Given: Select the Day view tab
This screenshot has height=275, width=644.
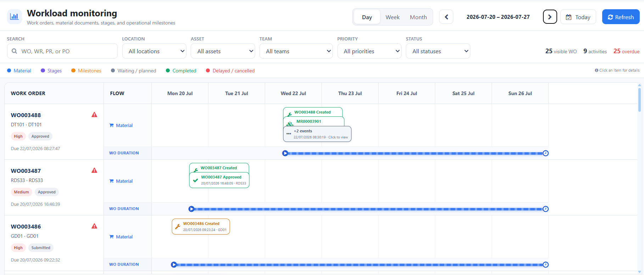Looking at the screenshot, I should coord(367,17).
